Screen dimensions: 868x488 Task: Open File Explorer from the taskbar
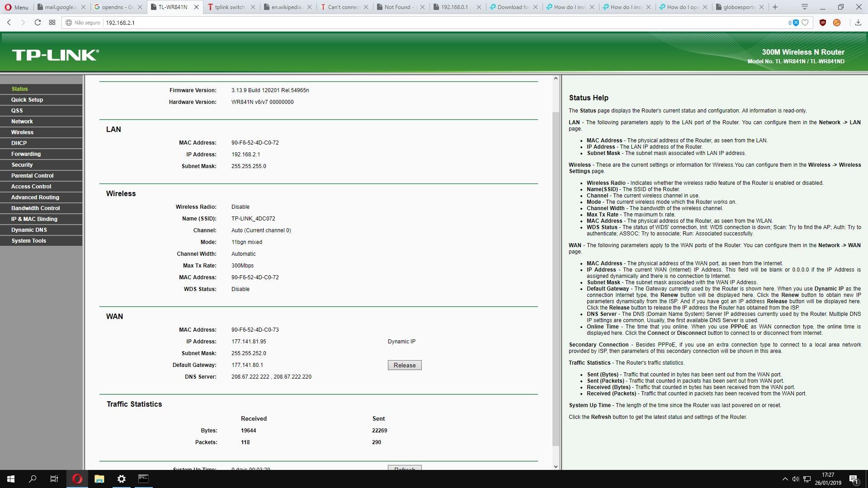[99, 479]
